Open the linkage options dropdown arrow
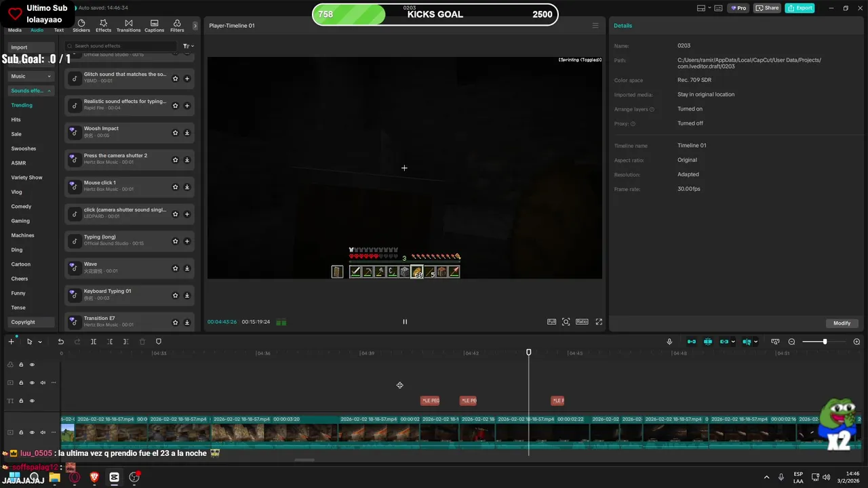 click(x=734, y=342)
